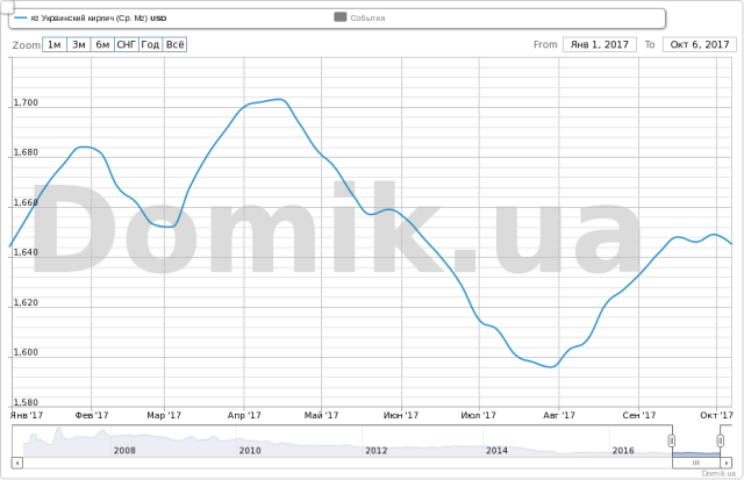Click the Сен '17 axis label

[639, 415]
